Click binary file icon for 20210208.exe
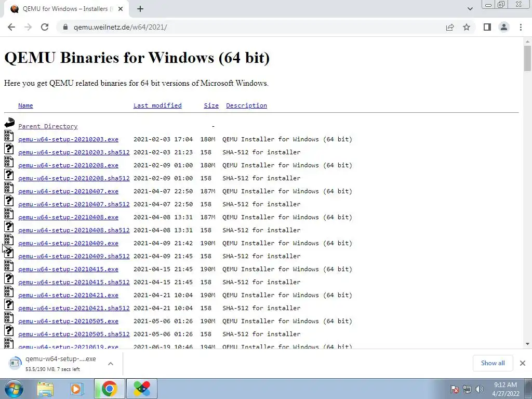Viewport: 532px width, 399px height. (9, 162)
